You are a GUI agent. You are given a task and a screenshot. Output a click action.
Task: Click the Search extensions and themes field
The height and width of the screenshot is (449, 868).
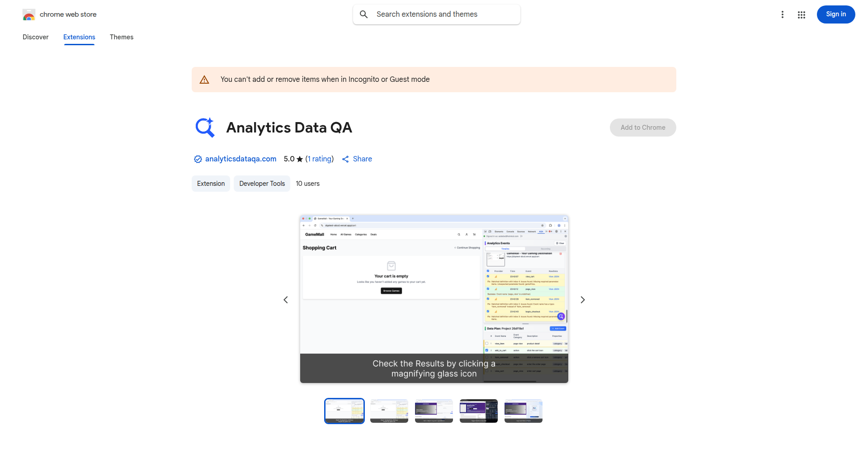(x=436, y=14)
